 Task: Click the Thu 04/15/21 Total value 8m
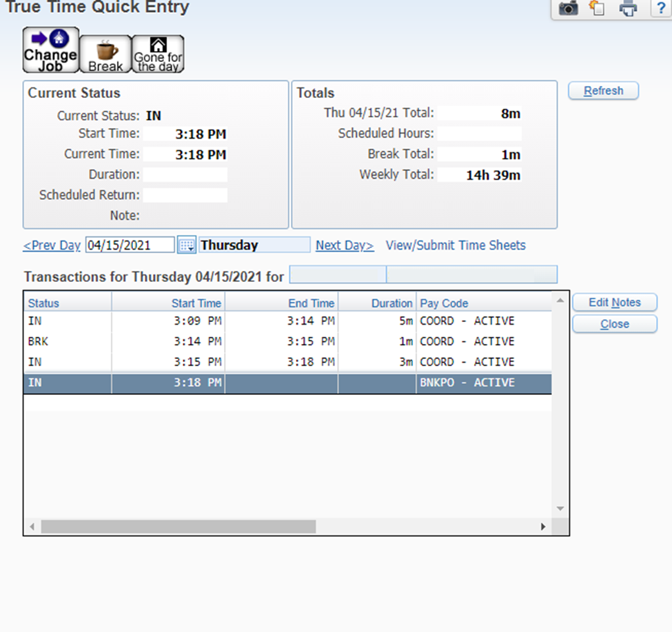point(479,114)
